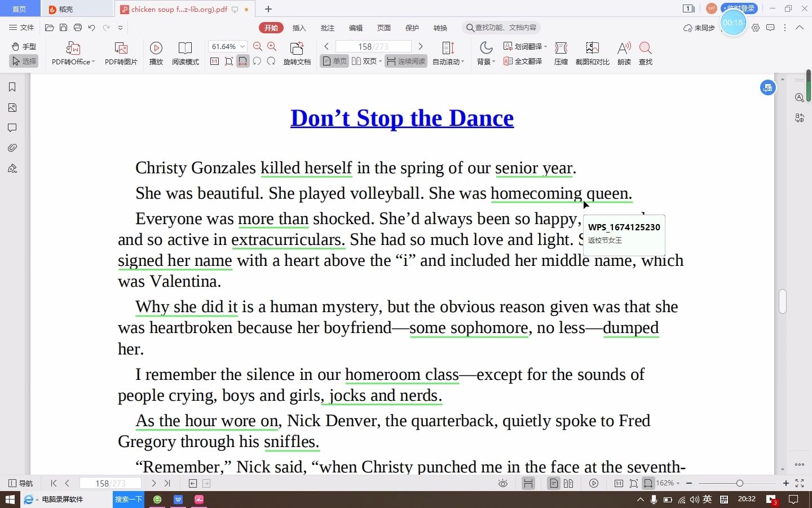Image resolution: width=812 pixels, height=508 pixels.
Task: Enter reading mode (阅读模式)
Action: pyautogui.click(x=185, y=54)
